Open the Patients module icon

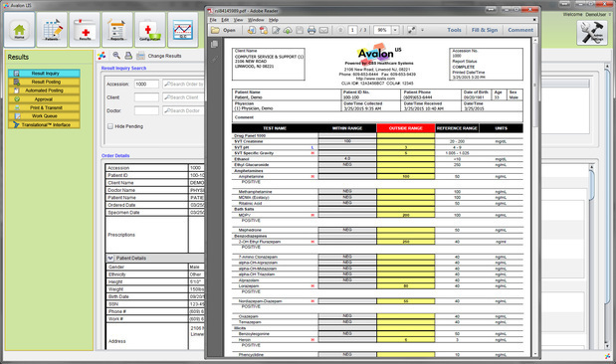(52, 30)
